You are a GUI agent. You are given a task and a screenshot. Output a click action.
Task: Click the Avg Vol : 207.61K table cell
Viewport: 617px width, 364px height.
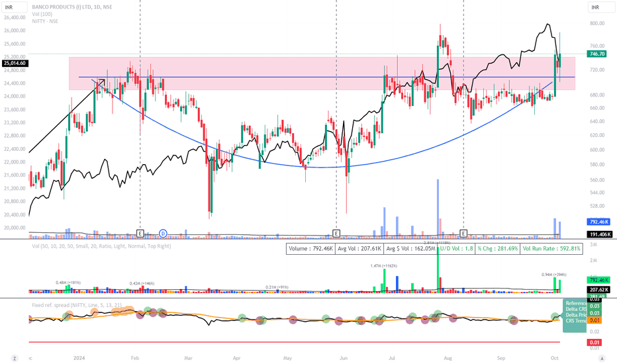coord(359,249)
